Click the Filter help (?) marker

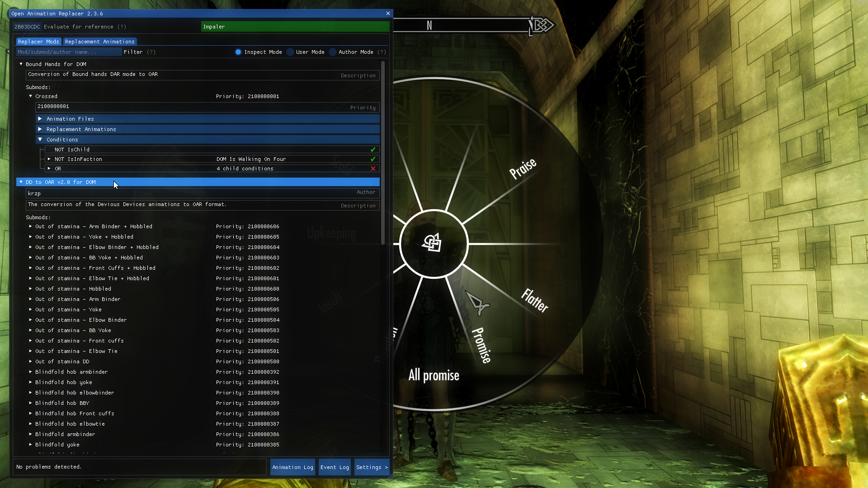151,52
